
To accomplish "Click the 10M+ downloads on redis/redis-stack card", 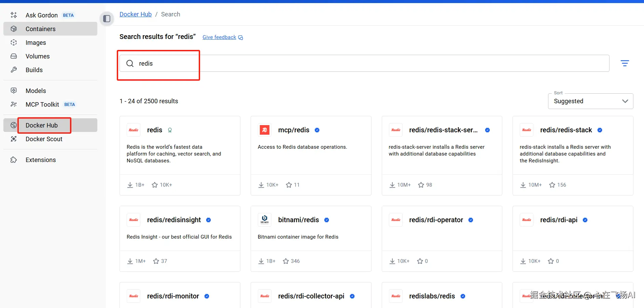I will [535, 185].
